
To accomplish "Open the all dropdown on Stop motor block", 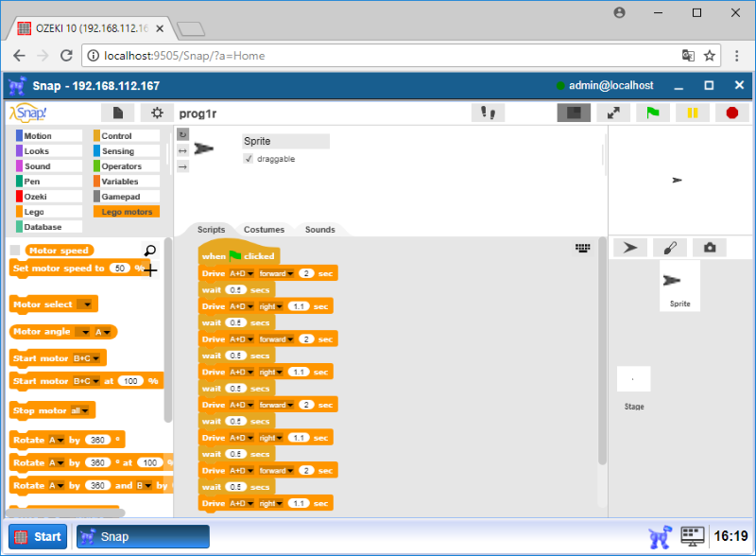I will [79, 410].
